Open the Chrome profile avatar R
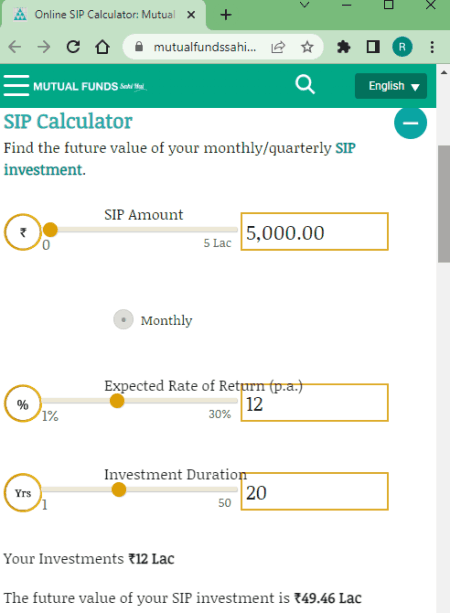 pyautogui.click(x=402, y=47)
